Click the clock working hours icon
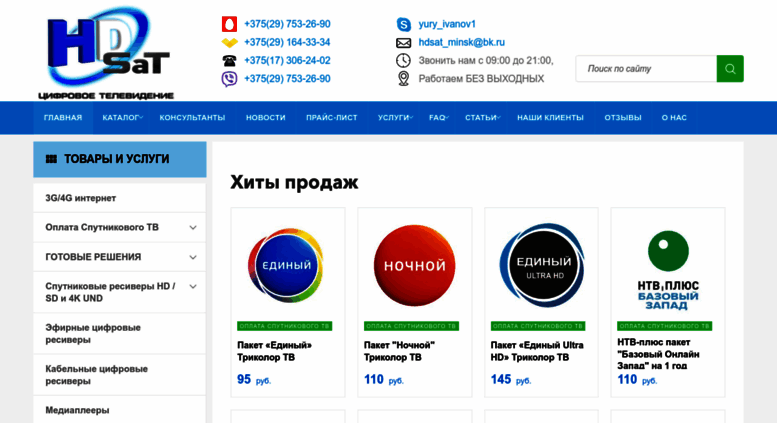 403,60
